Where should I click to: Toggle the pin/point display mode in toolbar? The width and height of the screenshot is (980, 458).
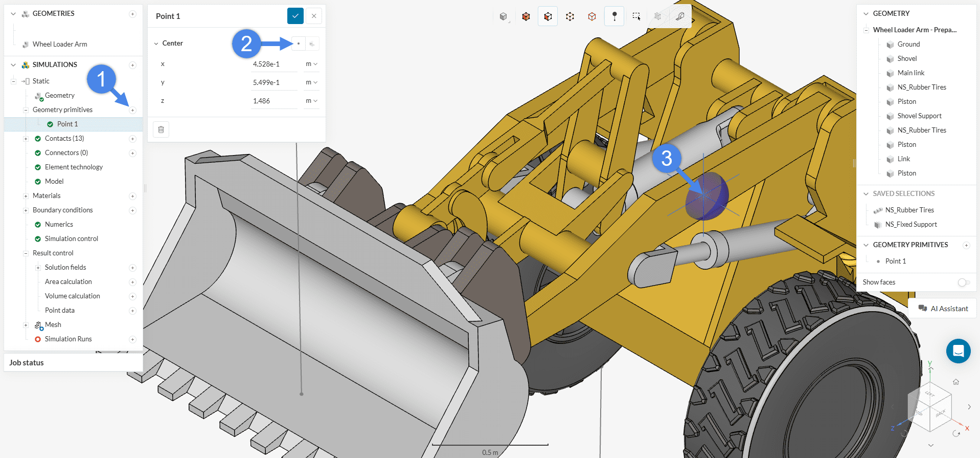coord(614,16)
